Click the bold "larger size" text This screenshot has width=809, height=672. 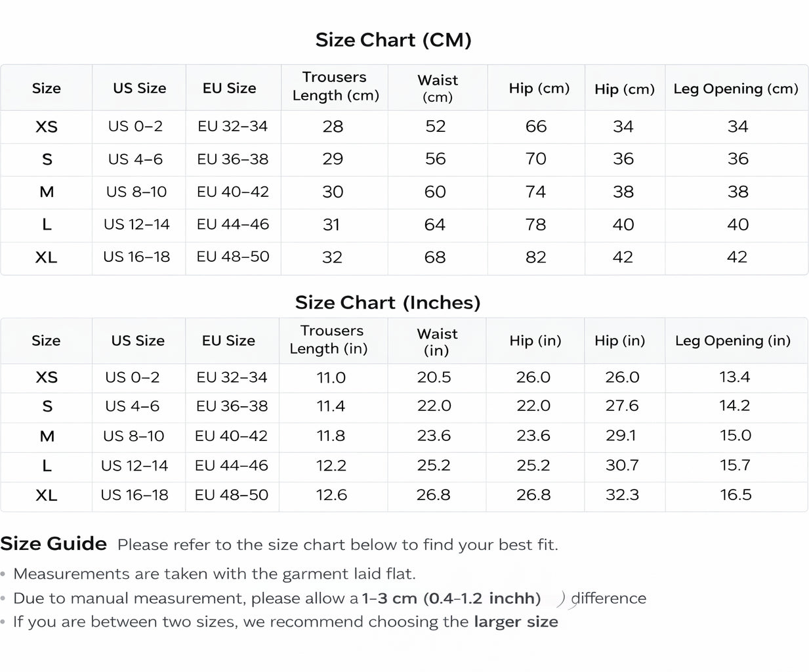pos(516,622)
